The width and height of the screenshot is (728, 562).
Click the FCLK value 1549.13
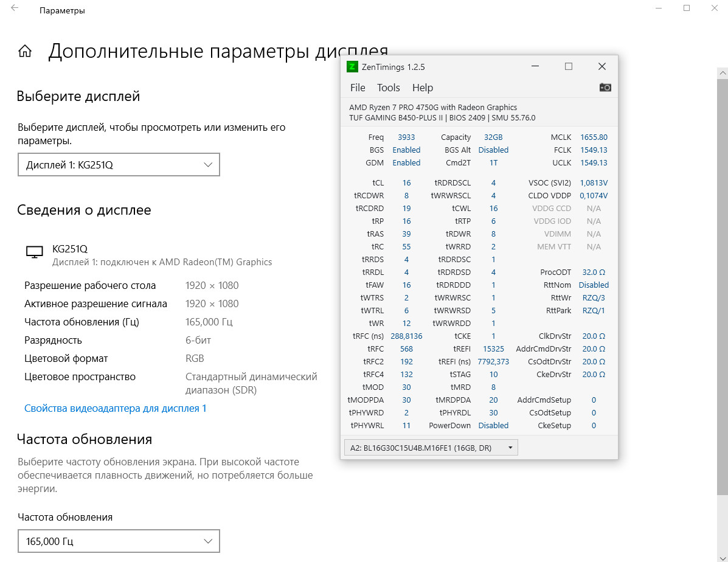(x=594, y=150)
